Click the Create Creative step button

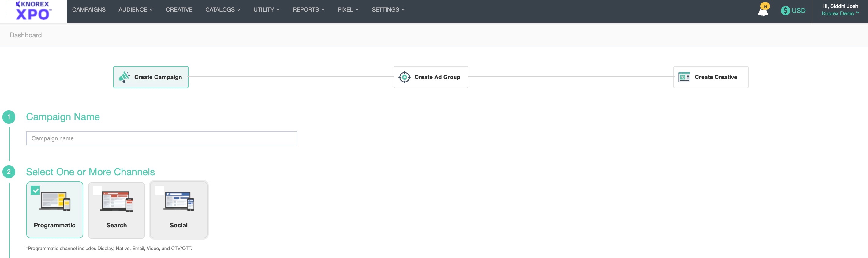711,77
